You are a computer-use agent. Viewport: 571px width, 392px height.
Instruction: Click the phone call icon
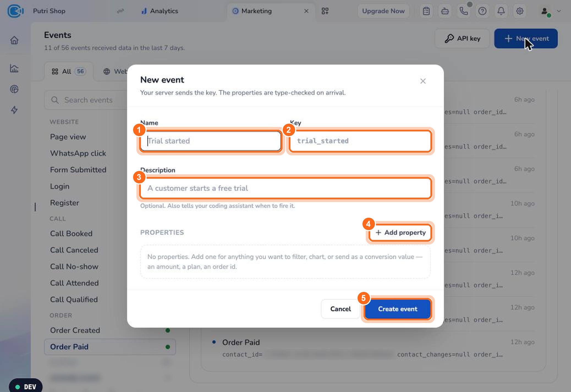click(464, 11)
